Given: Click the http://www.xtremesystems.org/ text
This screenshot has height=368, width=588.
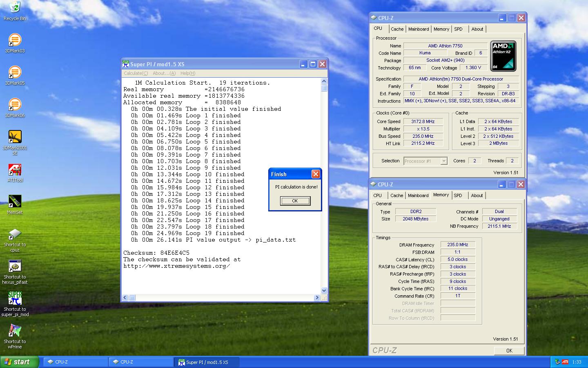Looking at the screenshot, I should pyautogui.click(x=176, y=266).
